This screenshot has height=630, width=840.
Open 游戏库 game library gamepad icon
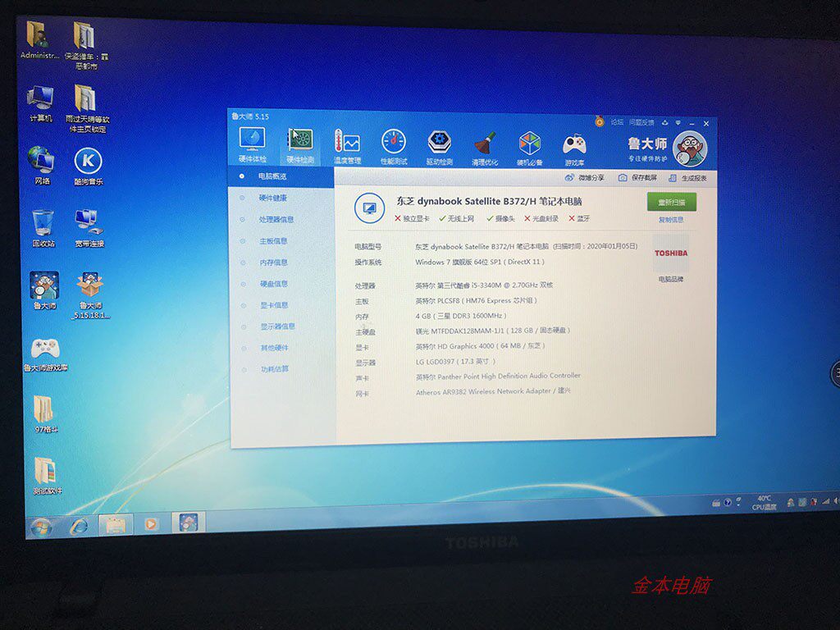click(574, 148)
